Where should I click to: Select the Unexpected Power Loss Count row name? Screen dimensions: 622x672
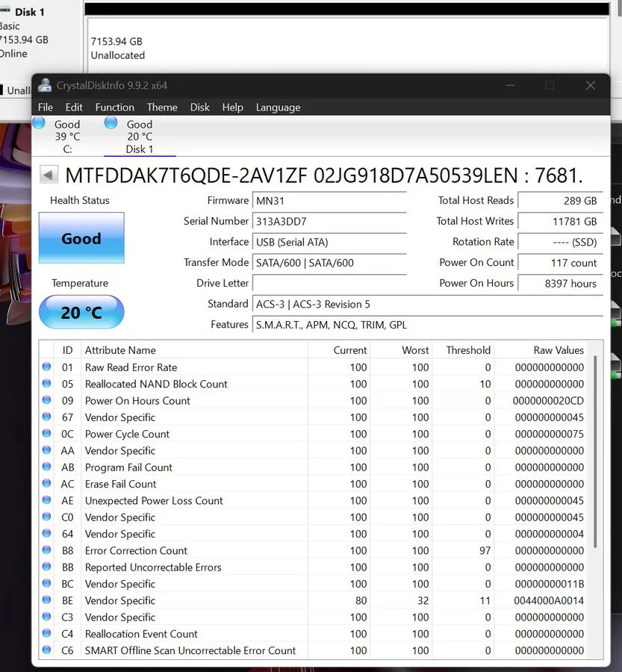tap(154, 500)
